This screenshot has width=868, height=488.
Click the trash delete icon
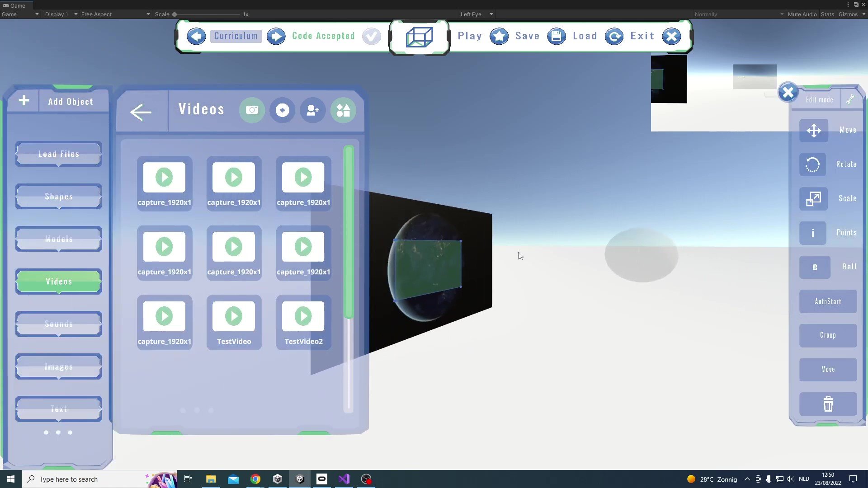[x=828, y=404]
